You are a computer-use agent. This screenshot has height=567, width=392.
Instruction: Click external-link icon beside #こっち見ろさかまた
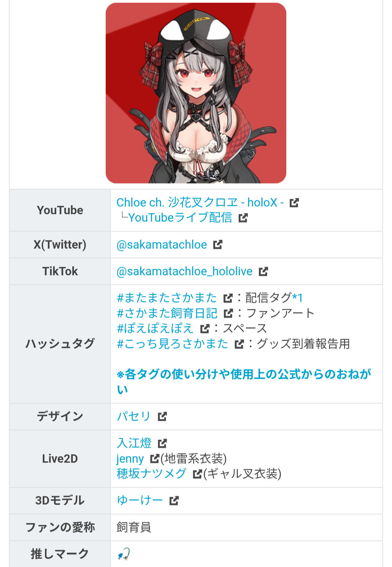coord(239,344)
